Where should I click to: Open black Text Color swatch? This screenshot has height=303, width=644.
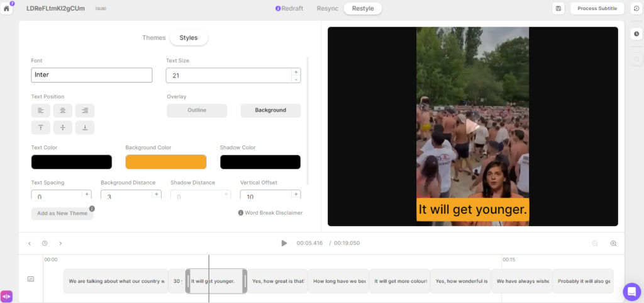tap(72, 162)
